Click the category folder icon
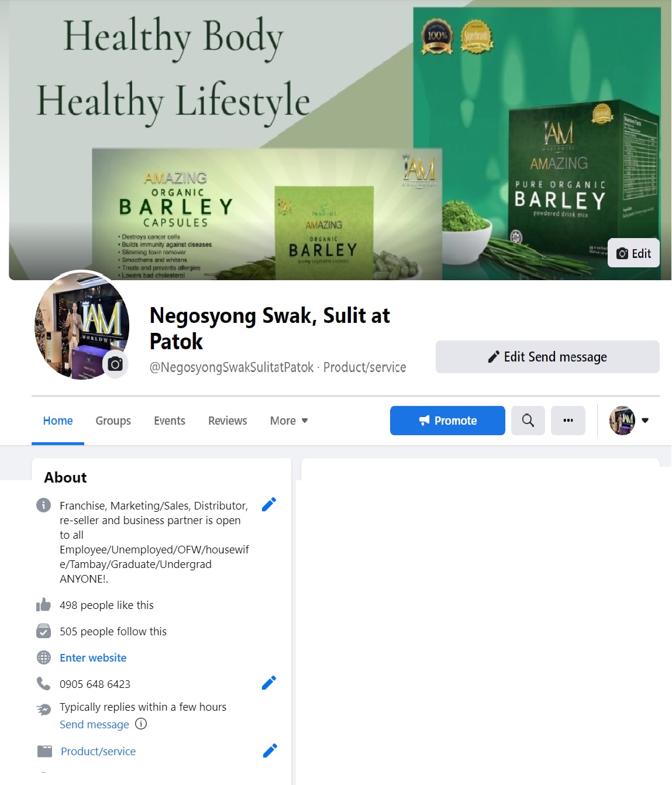 coord(44,751)
